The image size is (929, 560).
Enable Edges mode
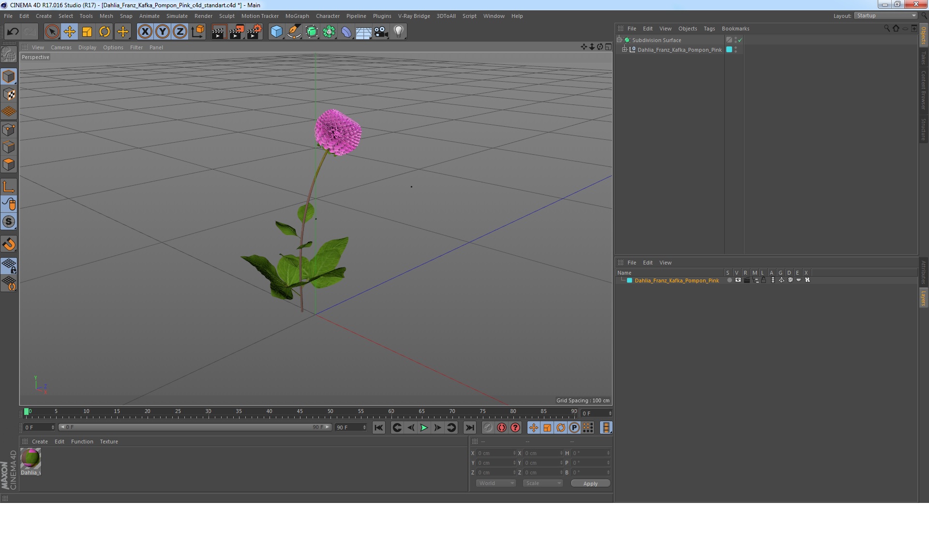pyautogui.click(x=9, y=147)
